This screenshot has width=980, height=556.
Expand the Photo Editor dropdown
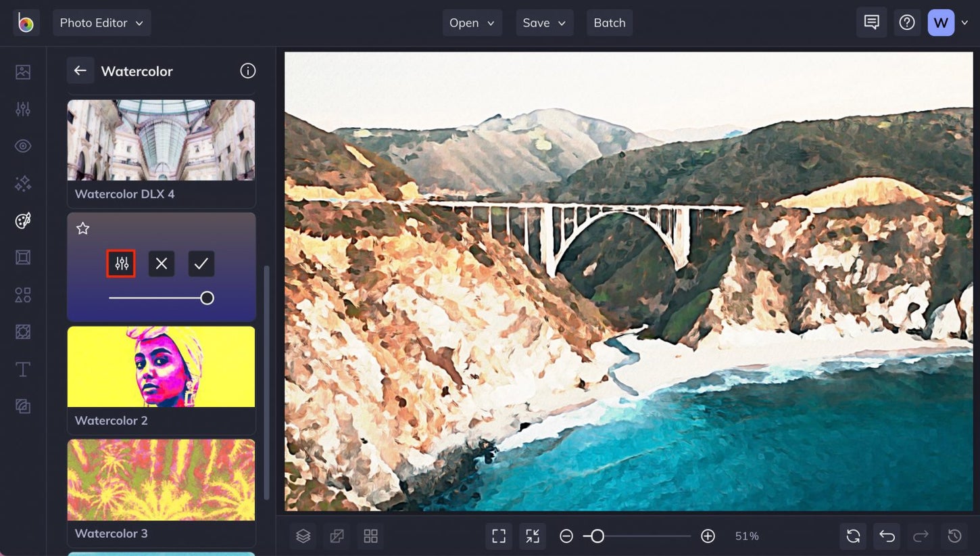(x=102, y=23)
